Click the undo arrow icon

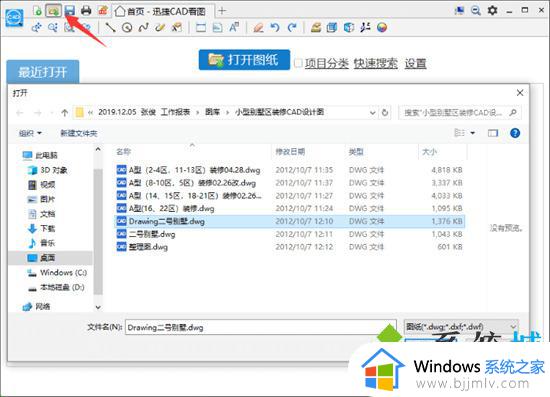coord(275,27)
